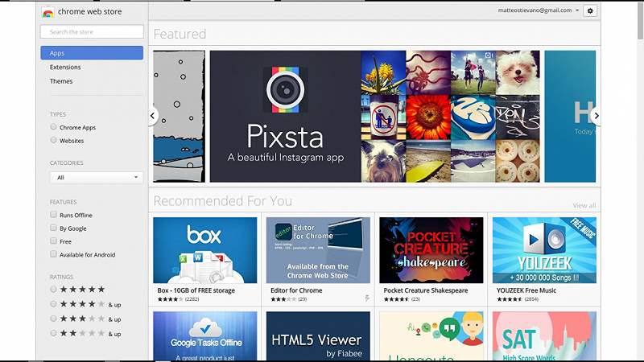The width and height of the screenshot is (644, 362).
Task: Select Websites type radio button
Action: (x=53, y=140)
